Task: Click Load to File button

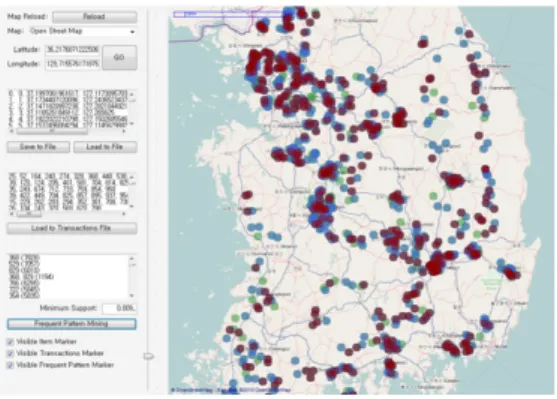Action: coord(105,147)
